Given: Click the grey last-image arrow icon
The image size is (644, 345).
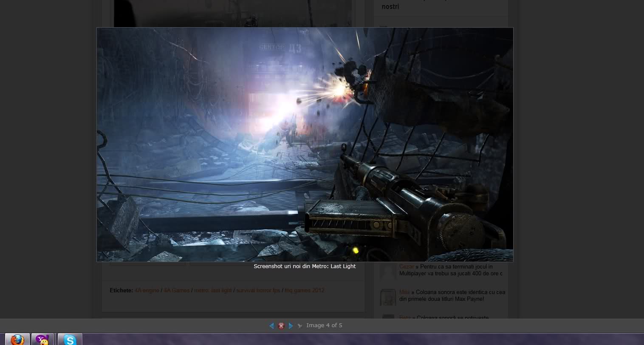Looking at the screenshot, I should [300, 326].
